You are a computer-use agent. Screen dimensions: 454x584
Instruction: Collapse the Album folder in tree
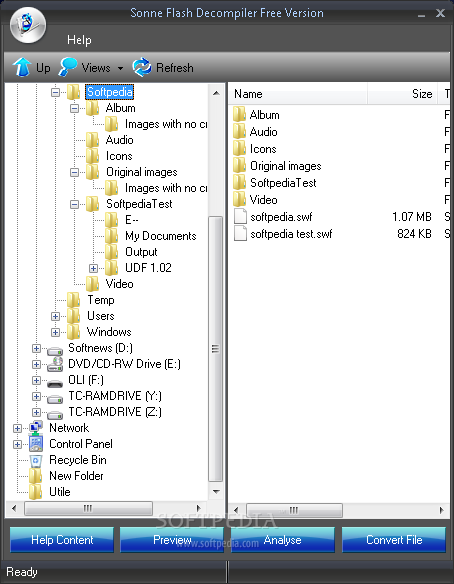[x=74, y=108]
